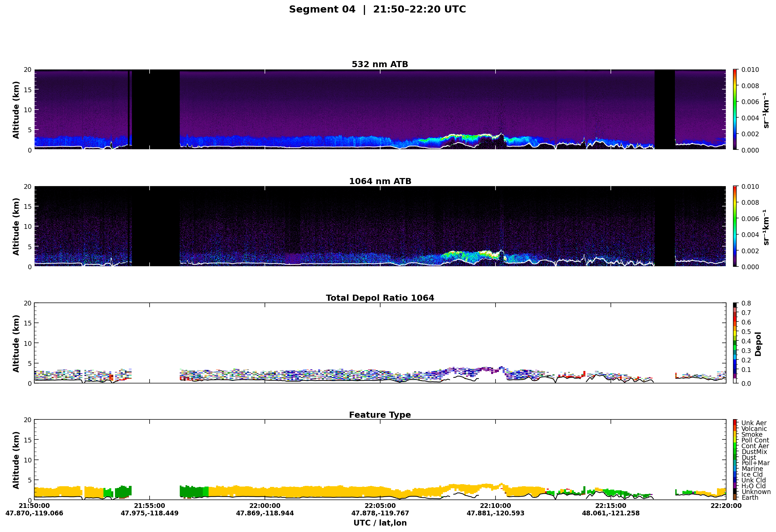Click the bright cloud layer in 532 panel
The width and height of the screenshot is (776, 532).
tap(468, 137)
